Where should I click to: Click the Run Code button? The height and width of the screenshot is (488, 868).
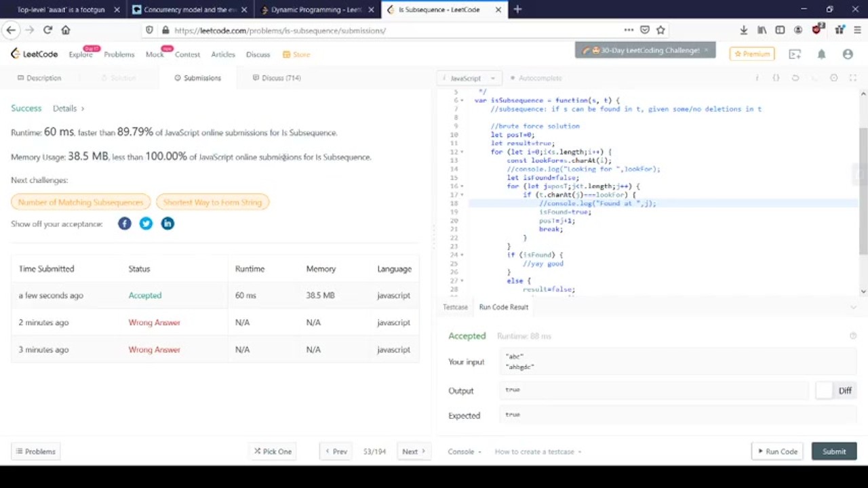777,451
